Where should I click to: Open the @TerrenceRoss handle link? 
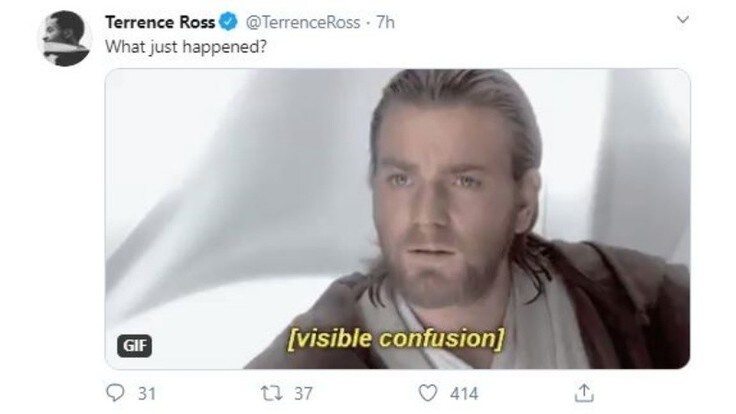click(303, 22)
